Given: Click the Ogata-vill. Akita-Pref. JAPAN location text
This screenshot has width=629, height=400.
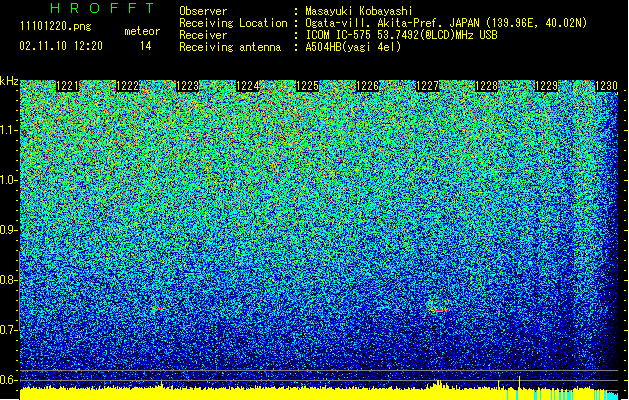Looking at the screenshot, I should click(x=446, y=23).
